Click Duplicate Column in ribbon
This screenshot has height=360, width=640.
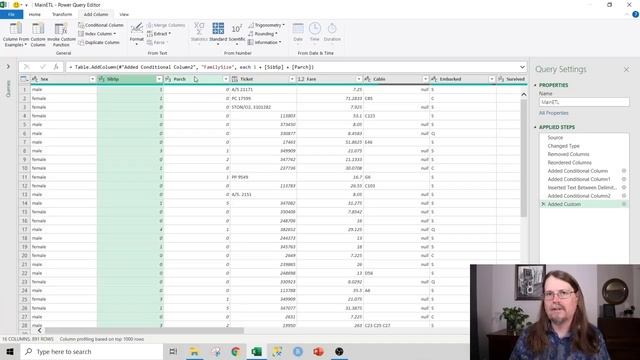point(99,42)
